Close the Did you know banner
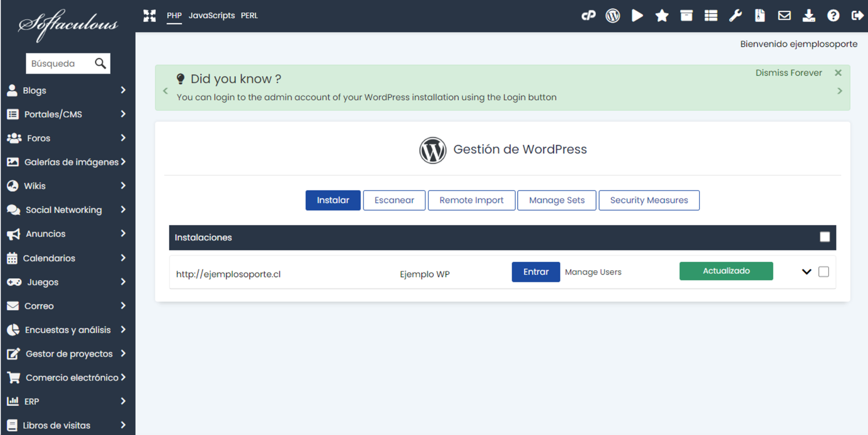 838,73
